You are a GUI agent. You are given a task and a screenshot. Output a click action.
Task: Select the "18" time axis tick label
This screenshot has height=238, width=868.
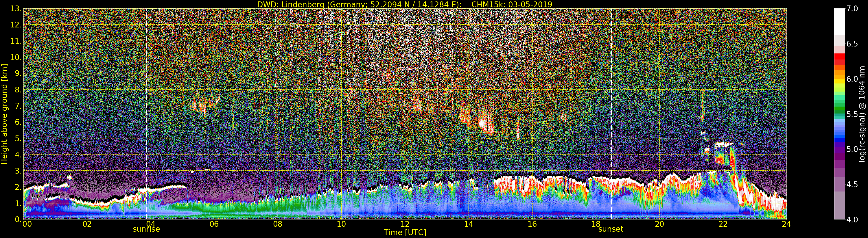click(x=596, y=224)
